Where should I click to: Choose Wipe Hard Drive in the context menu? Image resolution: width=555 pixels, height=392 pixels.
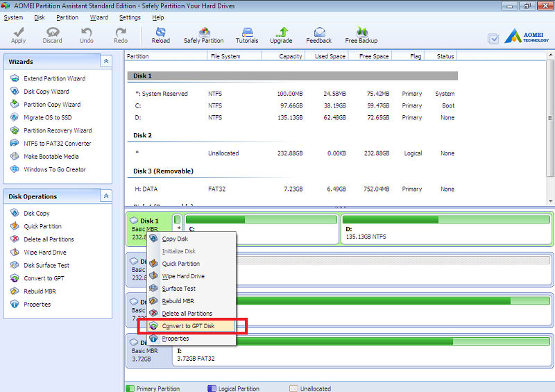pyautogui.click(x=191, y=276)
